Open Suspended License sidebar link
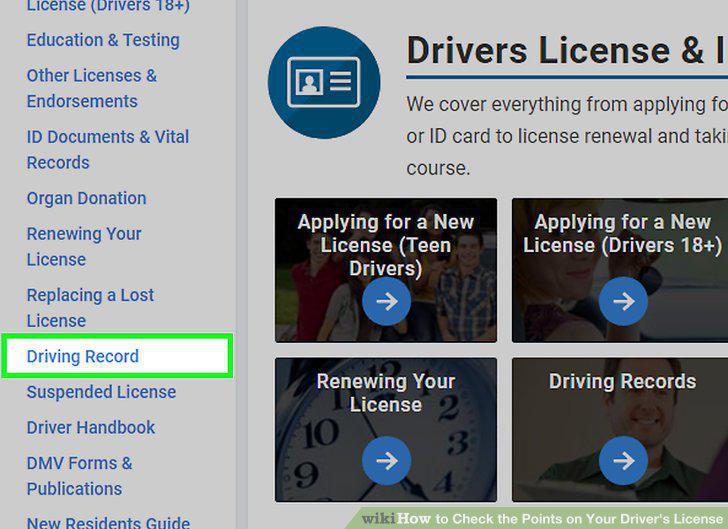The height and width of the screenshot is (529, 728). (102, 392)
